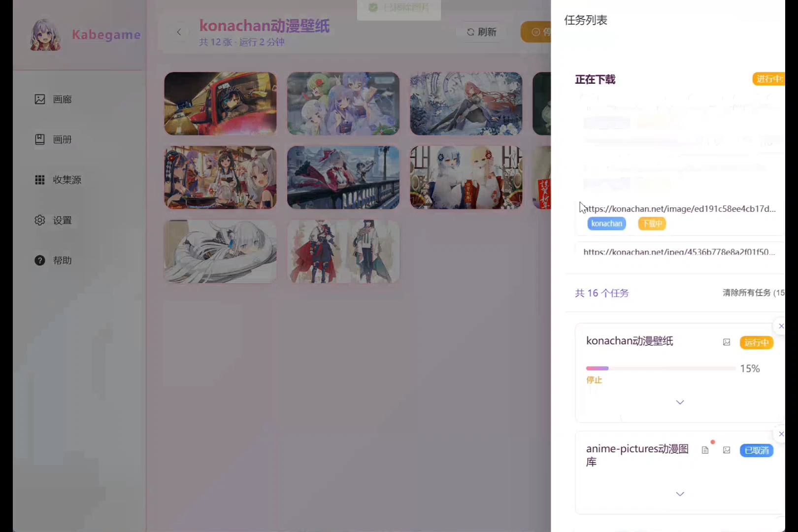Viewport: 798px width, 532px height.
Task: Click the 正在下载 section heading
Action: coord(595,80)
